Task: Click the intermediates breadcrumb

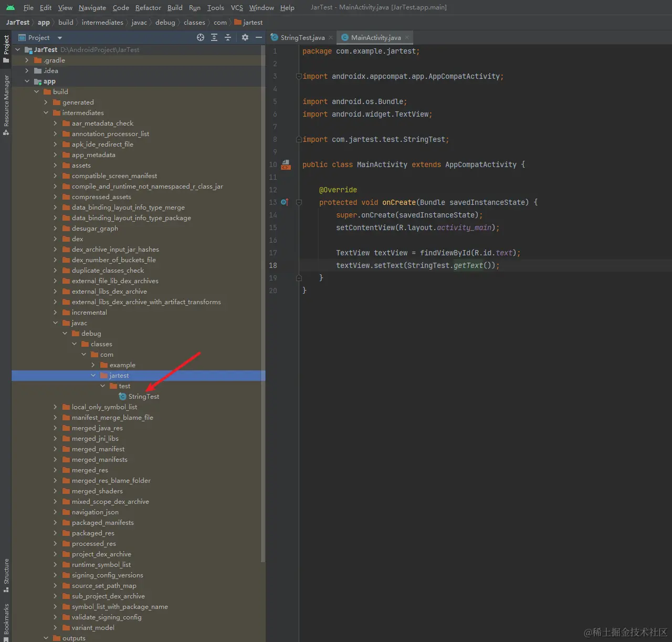Action: pos(102,23)
